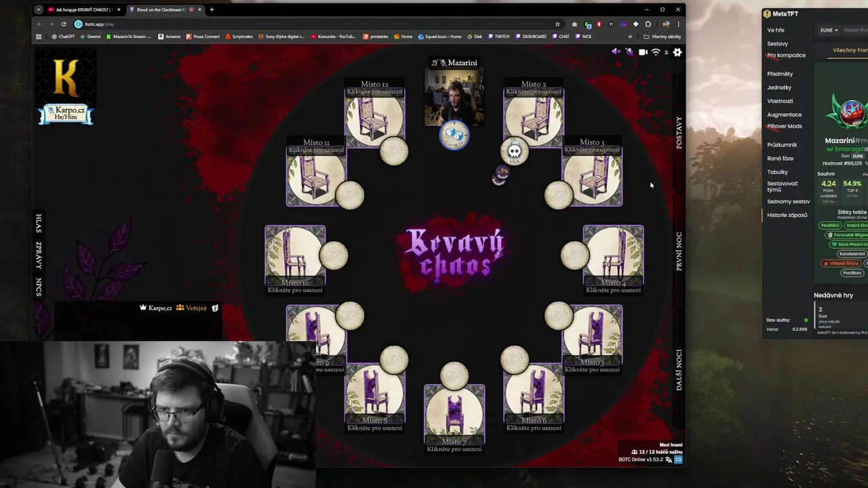Open the Scriptnotes bookmark
The height and width of the screenshot is (488, 868).
click(239, 37)
